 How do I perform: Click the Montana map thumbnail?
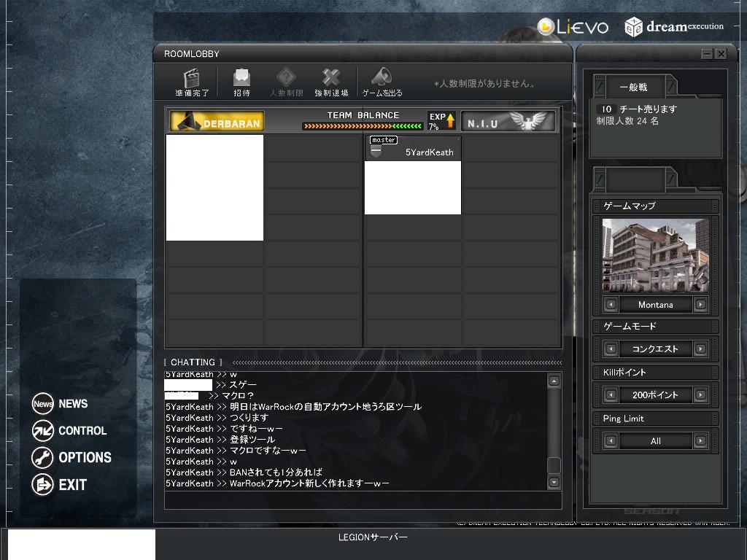pos(655,256)
